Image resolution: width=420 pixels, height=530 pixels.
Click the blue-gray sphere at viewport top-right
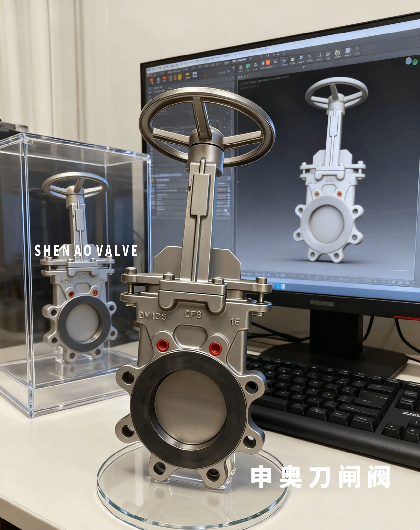pyautogui.click(x=409, y=61)
